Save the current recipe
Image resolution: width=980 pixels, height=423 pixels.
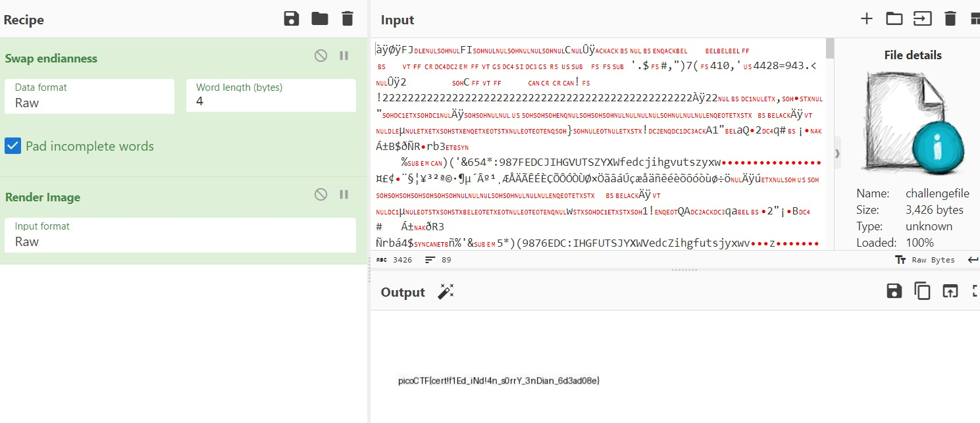coord(292,19)
